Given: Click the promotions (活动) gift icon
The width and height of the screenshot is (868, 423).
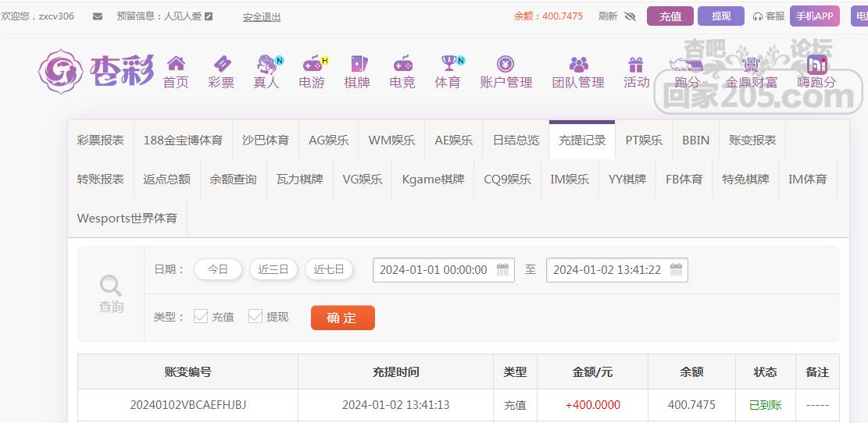Looking at the screenshot, I should [x=636, y=64].
